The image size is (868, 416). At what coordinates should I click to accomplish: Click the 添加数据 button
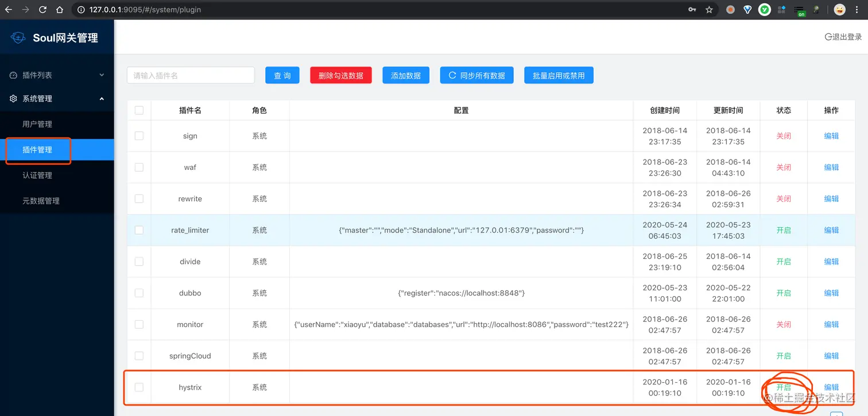click(406, 75)
